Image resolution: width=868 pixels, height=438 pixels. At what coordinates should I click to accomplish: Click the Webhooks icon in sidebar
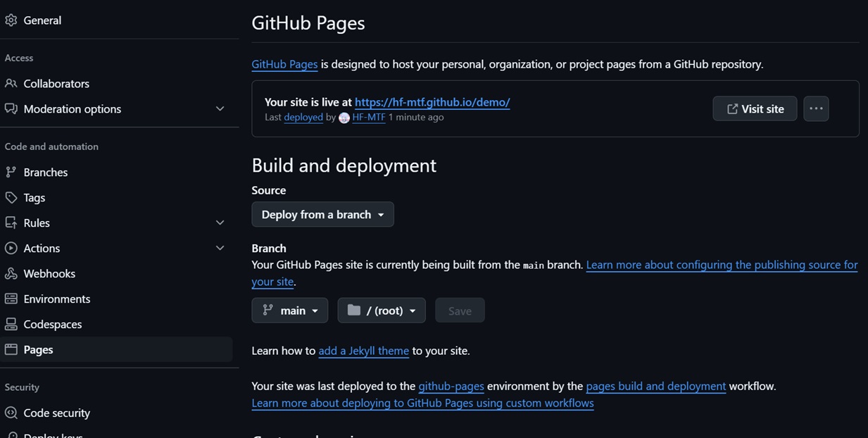pos(11,274)
